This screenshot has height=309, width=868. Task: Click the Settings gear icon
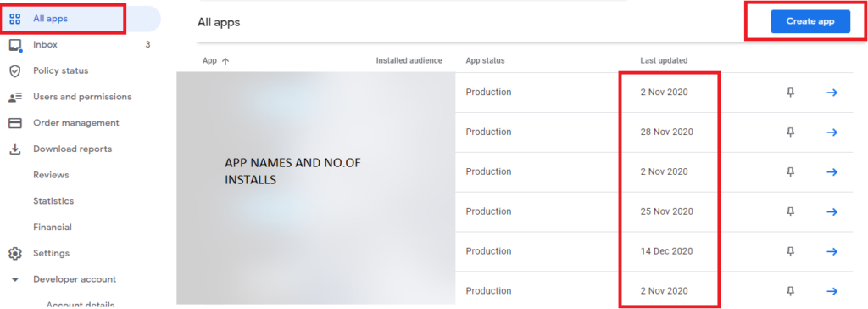[x=15, y=254]
